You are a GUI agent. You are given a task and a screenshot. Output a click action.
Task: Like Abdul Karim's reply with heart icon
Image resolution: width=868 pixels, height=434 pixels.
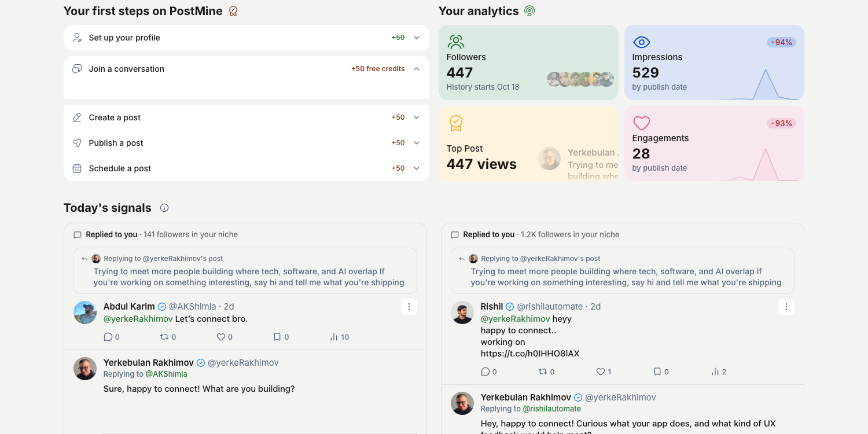(220, 337)
